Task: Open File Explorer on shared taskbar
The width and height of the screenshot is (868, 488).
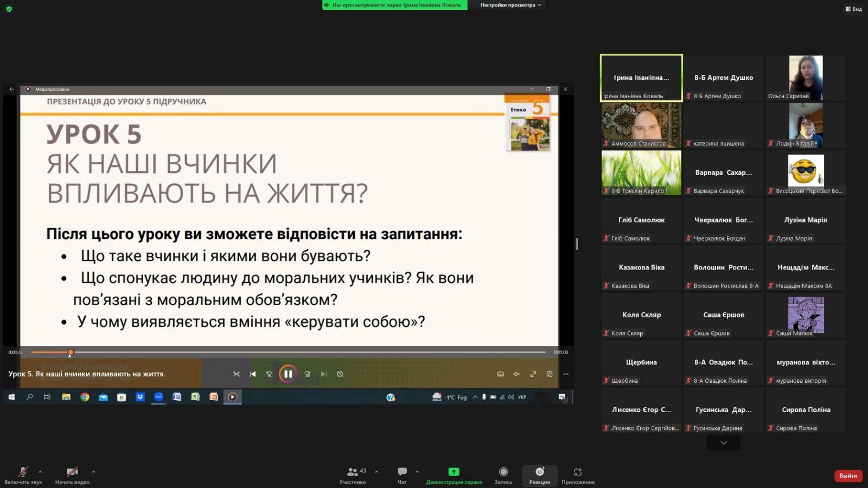Action: (66, 397)
